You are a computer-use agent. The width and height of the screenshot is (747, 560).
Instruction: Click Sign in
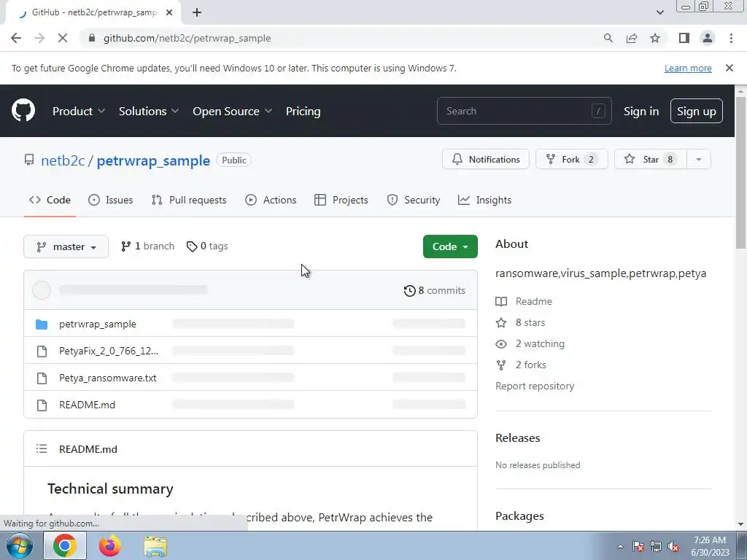[x=641, y=111]
